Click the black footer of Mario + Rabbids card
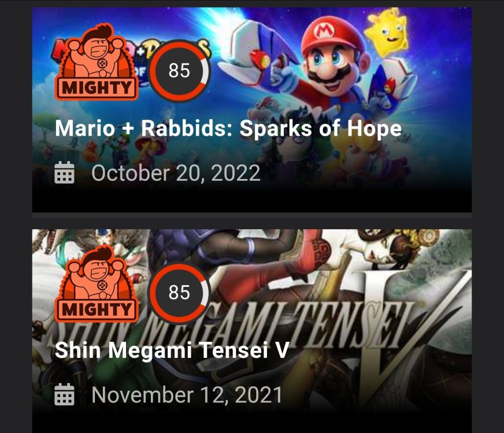The height and width of the screenshot is (433, 504). click(252, 200)
